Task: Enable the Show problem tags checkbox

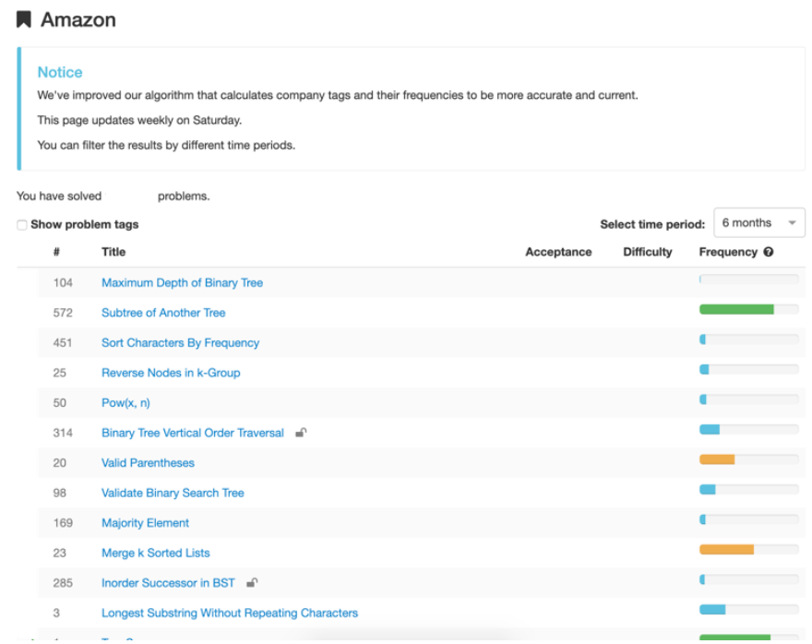Action: coord(22,225)
